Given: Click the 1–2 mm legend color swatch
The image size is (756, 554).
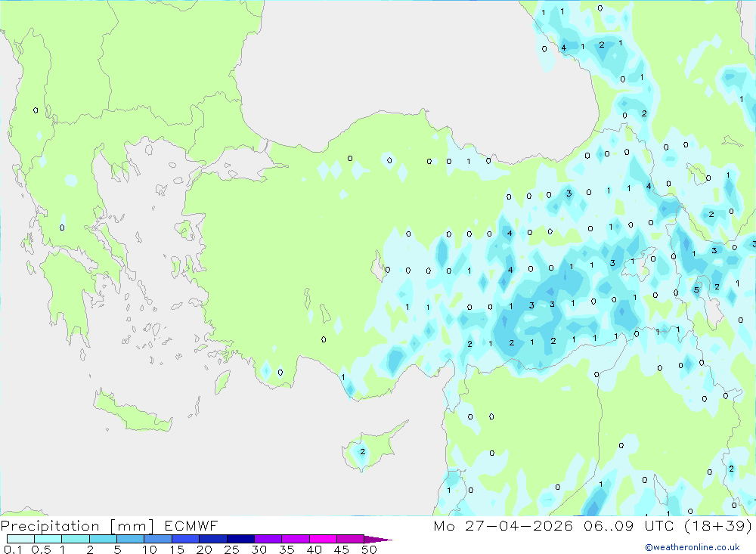Looking at the screenshot, I should coord(76,539).
